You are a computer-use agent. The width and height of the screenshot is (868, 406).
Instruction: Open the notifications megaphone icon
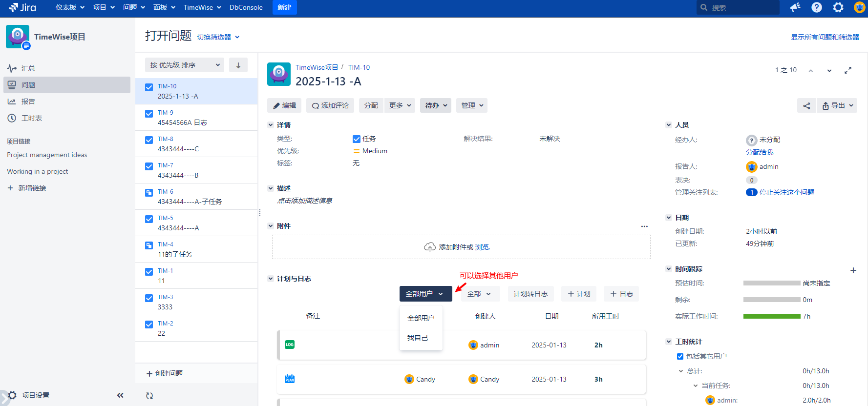[x=795, y=7]
